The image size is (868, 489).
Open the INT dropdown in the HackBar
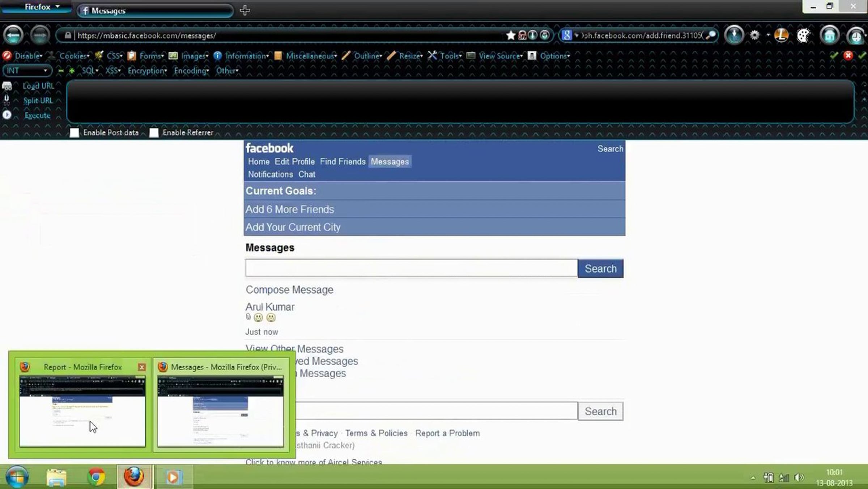point(27,71)
